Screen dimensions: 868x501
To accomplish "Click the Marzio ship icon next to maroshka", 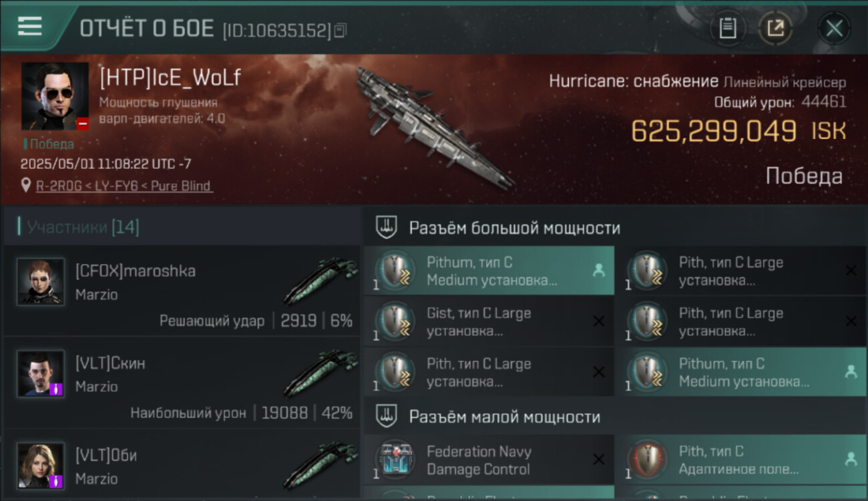I will (320, 281).
